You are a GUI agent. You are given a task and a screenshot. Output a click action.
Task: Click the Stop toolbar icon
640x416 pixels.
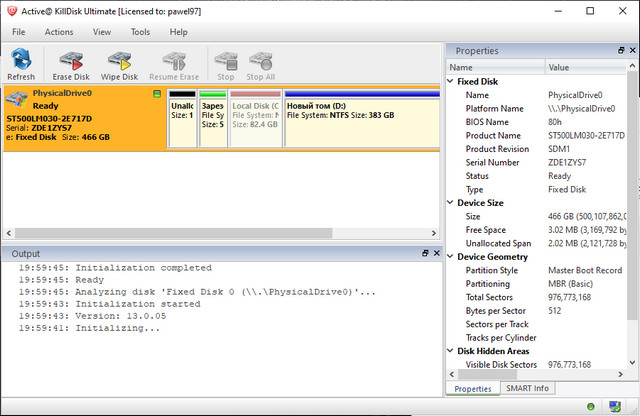226,64
